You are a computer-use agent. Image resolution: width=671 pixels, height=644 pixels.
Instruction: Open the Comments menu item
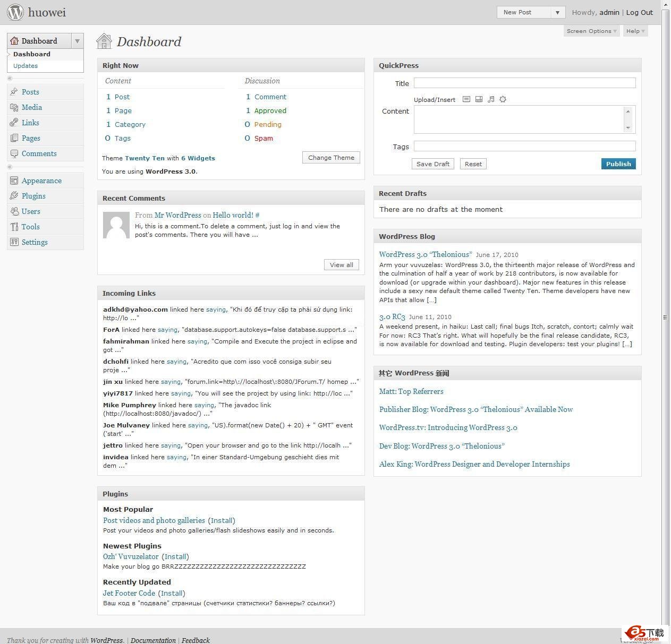click(39, 153)
